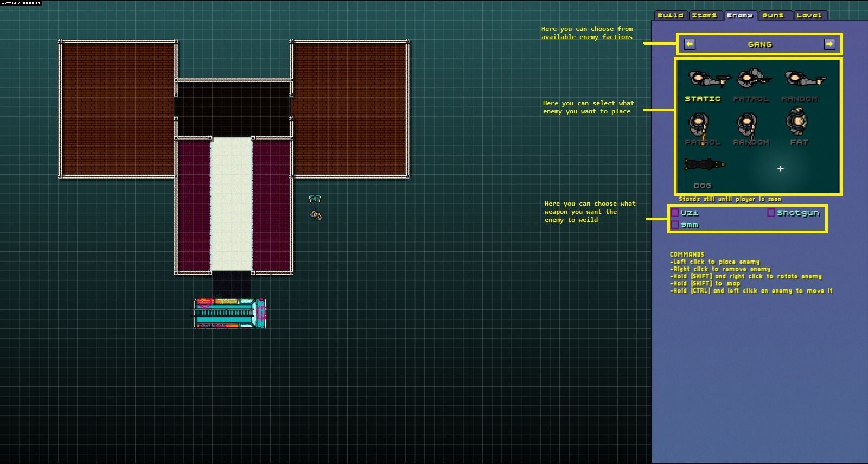Go to the Guns tab

[x=773, y=15]
